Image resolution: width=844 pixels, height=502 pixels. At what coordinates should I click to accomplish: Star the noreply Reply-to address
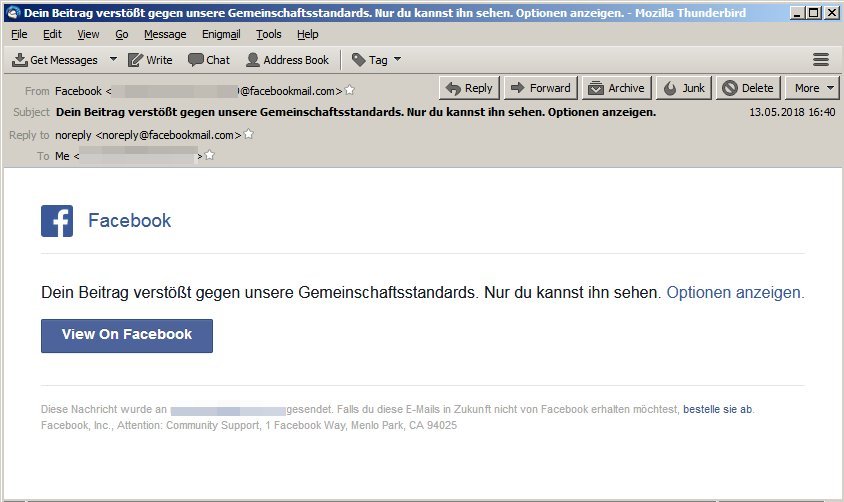249,134
